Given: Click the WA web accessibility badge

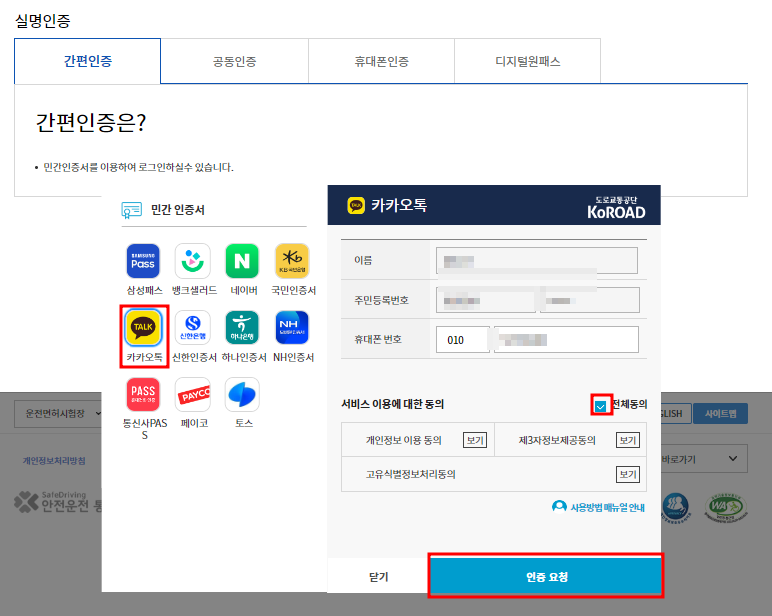Looking at the screenshot, I should coord(725,508).
